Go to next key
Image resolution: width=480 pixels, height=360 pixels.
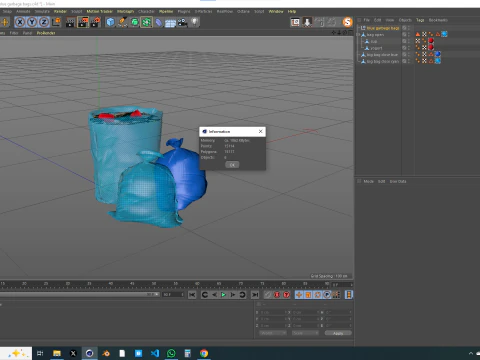[242, 295]
